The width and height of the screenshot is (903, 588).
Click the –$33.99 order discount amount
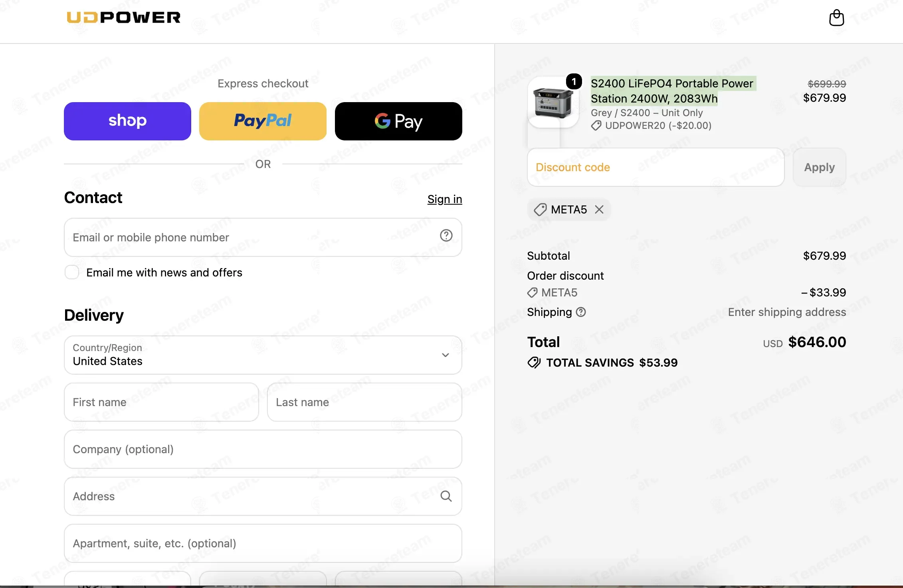[x=824, y=292]
